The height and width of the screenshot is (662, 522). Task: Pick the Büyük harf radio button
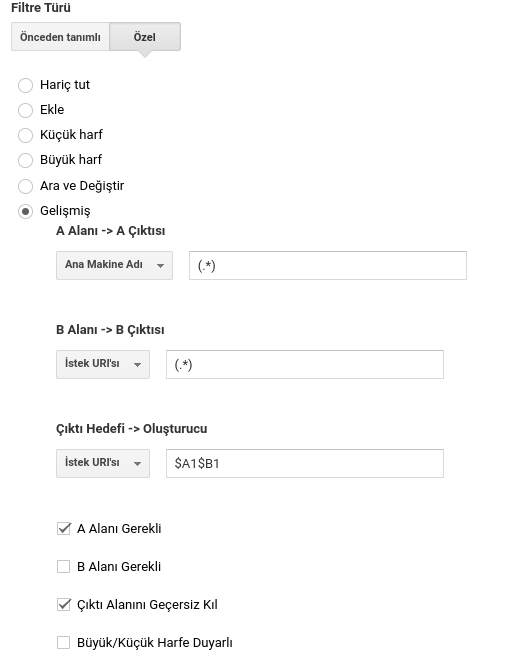(x=25, y=160)
